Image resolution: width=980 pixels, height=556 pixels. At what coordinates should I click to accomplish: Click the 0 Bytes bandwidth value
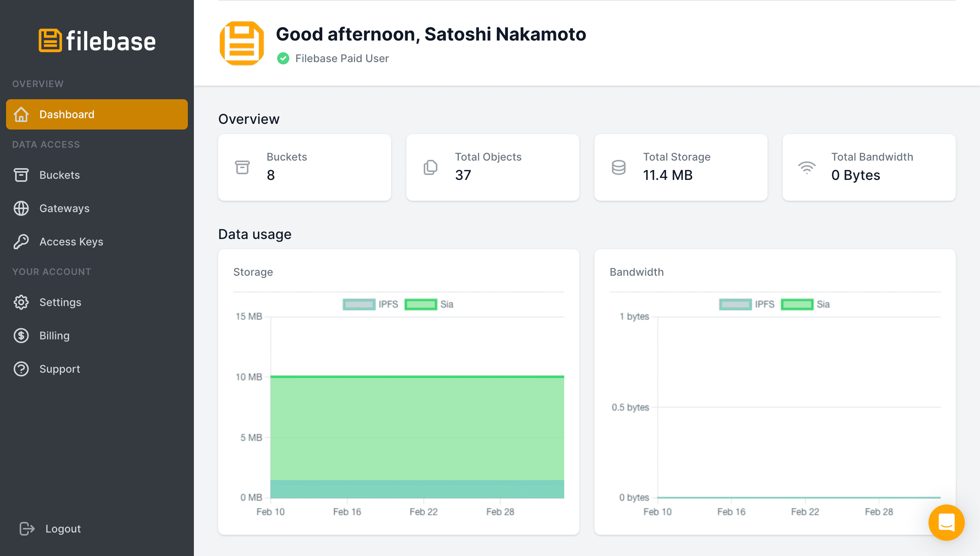(x=855, y=175)
